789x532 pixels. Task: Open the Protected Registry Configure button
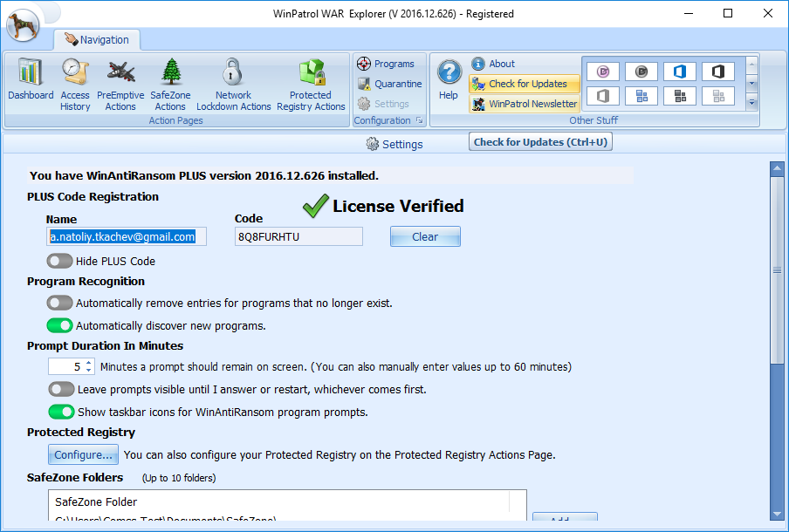click(x=84, y=454)
